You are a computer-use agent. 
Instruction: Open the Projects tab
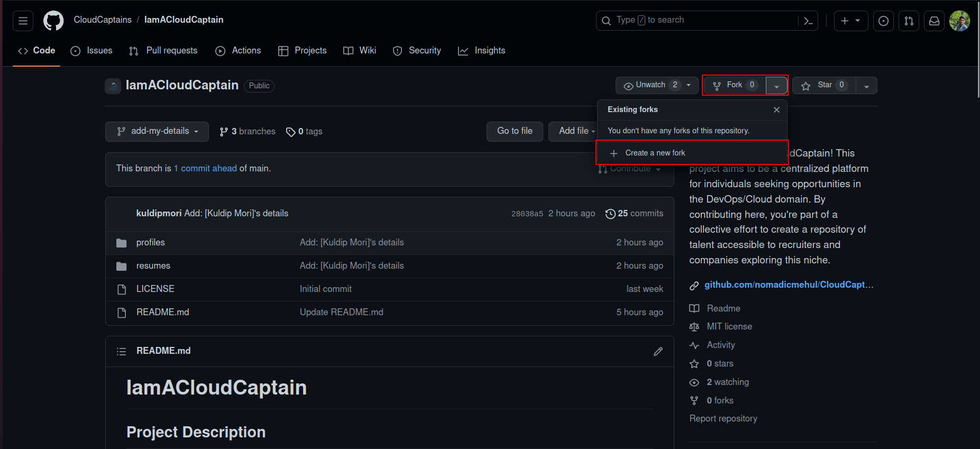303,51
